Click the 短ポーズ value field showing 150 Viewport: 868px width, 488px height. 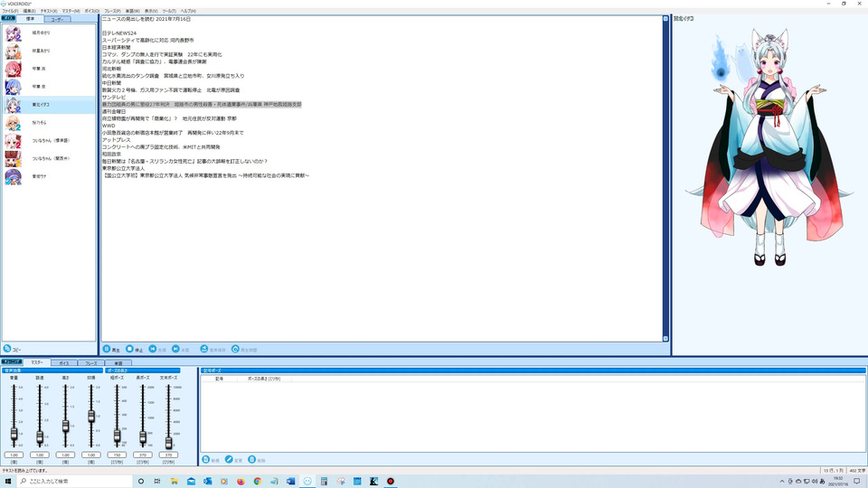(x=117, y=455)
